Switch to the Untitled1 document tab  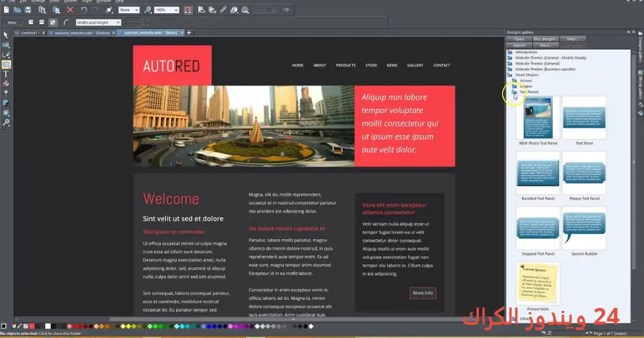click(x=29, y=33)
